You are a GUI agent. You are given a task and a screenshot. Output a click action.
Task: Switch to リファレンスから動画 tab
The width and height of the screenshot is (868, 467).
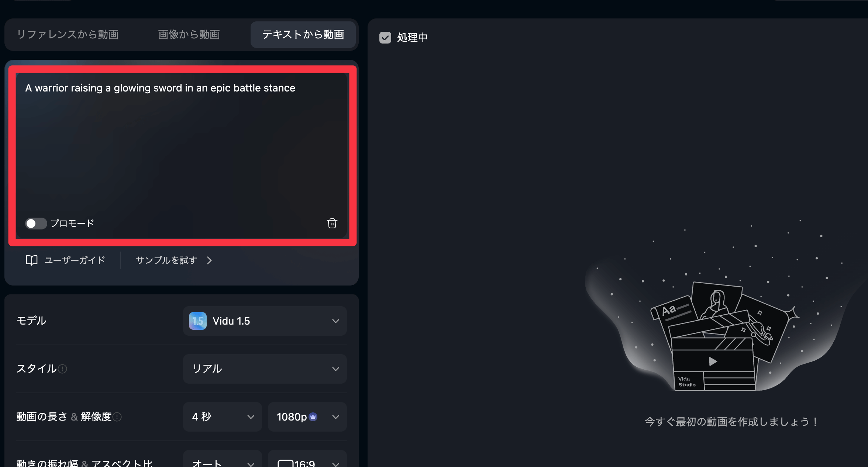click(68, 34)
